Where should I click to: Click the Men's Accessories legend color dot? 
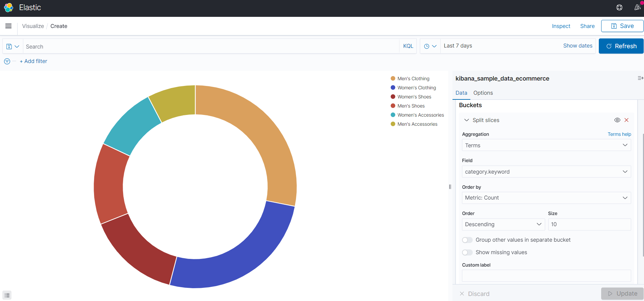(x=393, y=124)
